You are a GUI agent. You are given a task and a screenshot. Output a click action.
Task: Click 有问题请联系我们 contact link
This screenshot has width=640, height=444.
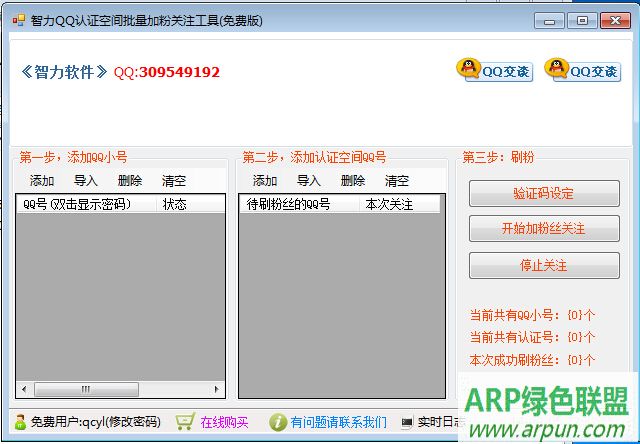pyautogui.click(x=338, y=422)
